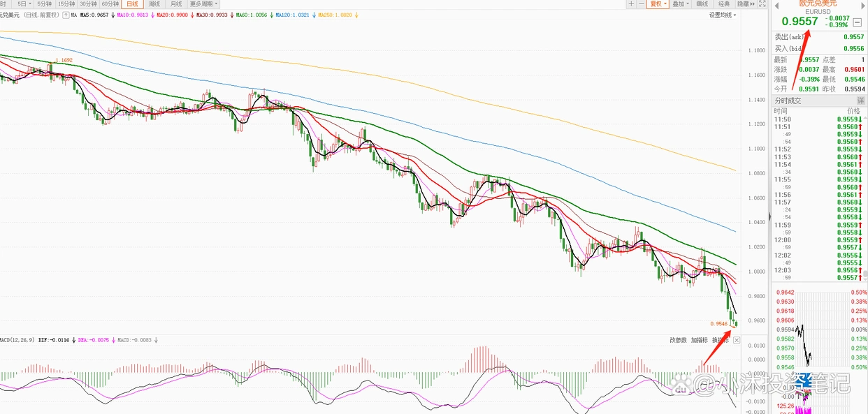Zoom out chart with minus icon

pos(642,3)
